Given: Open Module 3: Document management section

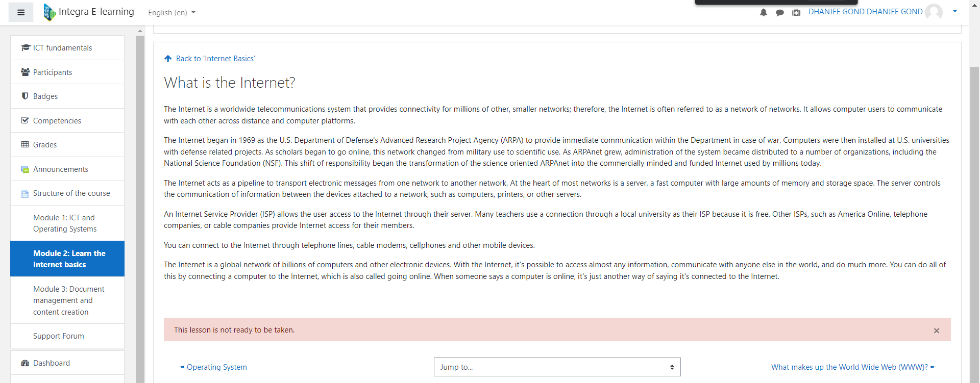Looking at the screenshot, I should pos(68,300).
